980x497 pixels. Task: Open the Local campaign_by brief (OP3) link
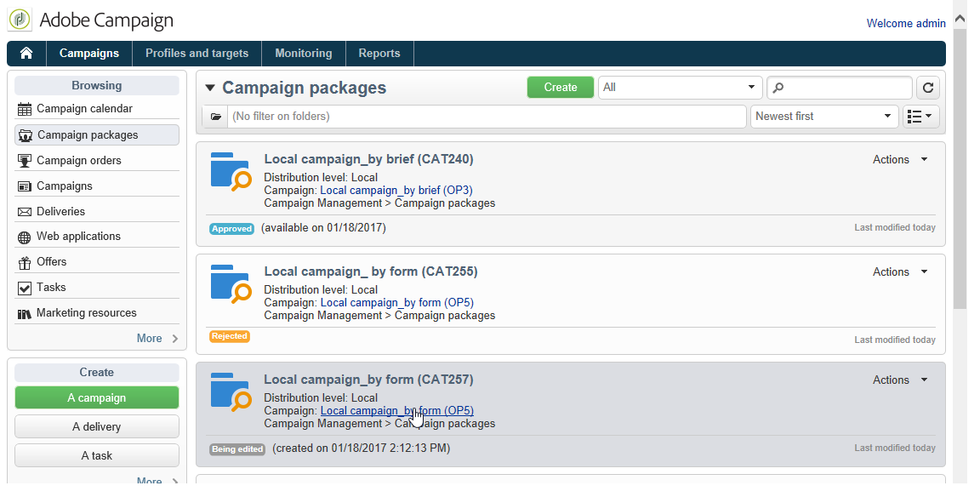[396, 191]
